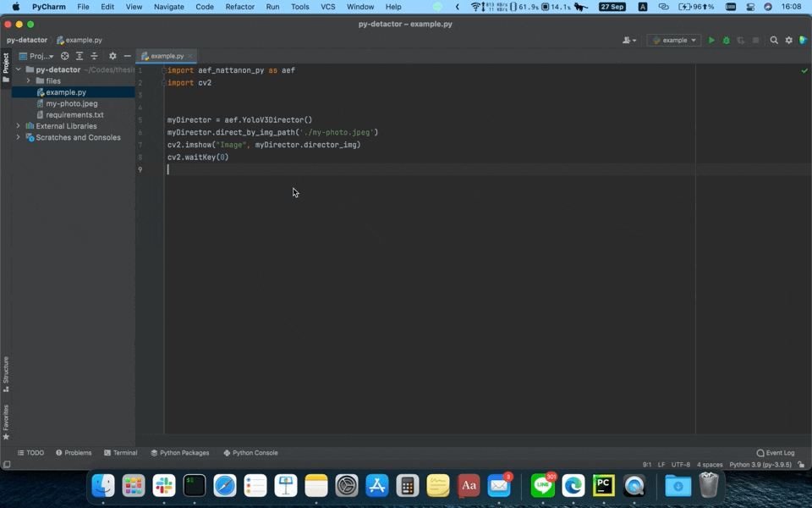The image size is (812, 508).
Task: Click Collapse All in Project panel
Action: [x=94, y=56]
